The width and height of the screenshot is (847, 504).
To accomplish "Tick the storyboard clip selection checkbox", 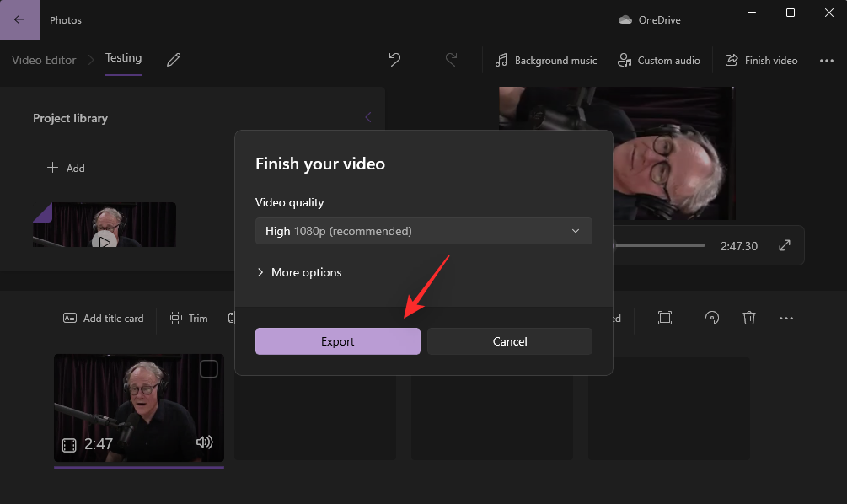I will [208, 369].
